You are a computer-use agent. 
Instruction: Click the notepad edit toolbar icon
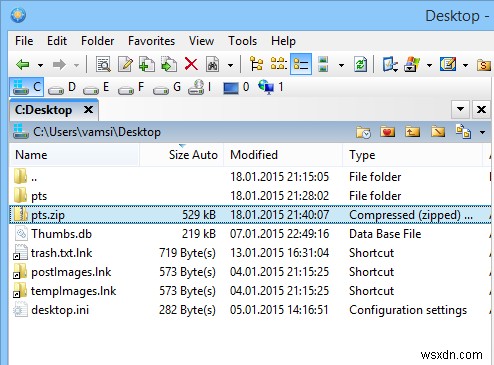(448, 64)
